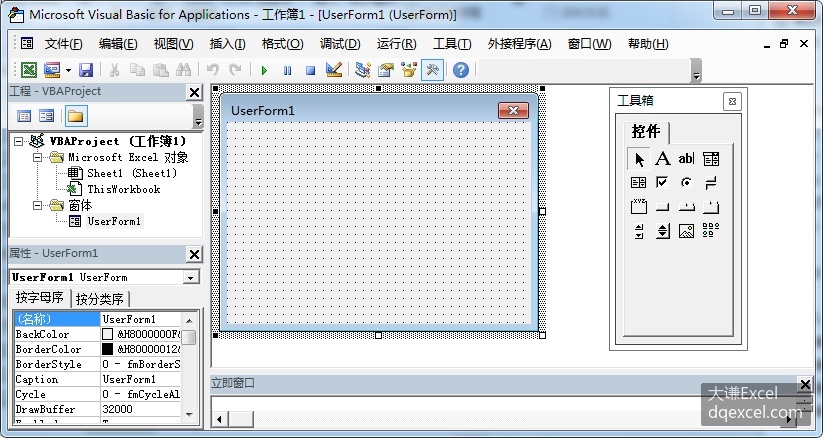
Task: Select the RefEdit control in toolbox
Action: click(711, 230)
